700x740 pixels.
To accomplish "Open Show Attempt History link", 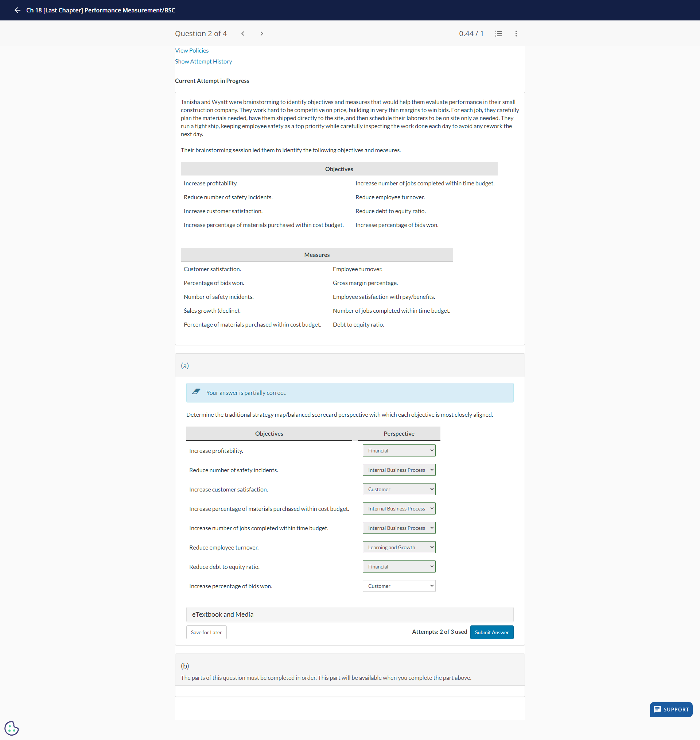I will tap(203, 61).
